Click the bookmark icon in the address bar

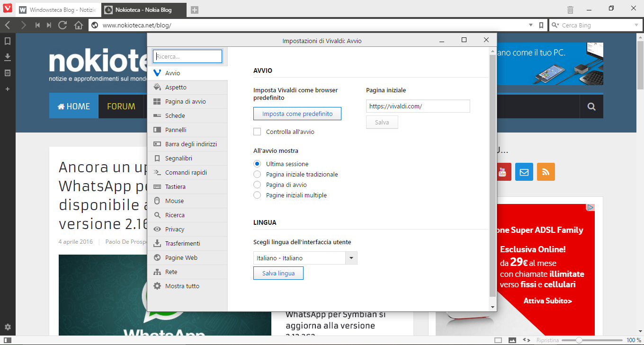coord(541,25)
